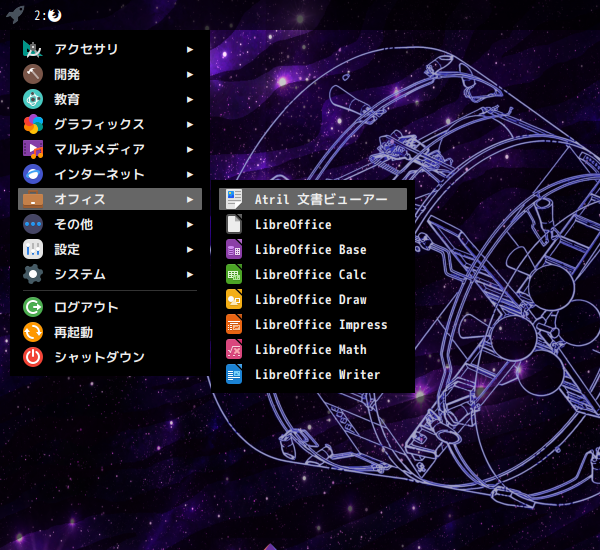Click the yellow LibreOffice Draw icon
The width and height of the screenshot is (600, 550).
pyautogui.click(x=234, y=299)
